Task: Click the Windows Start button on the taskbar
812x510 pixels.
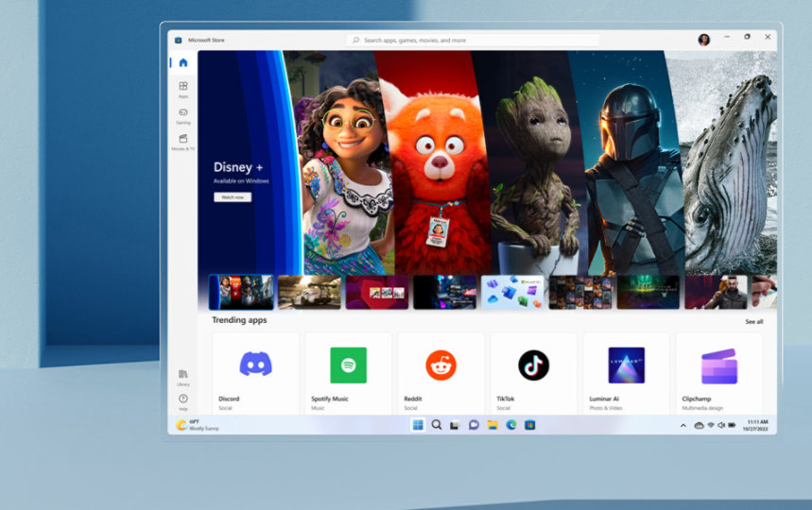Action: pyautogui.click(x=418, y=425)
